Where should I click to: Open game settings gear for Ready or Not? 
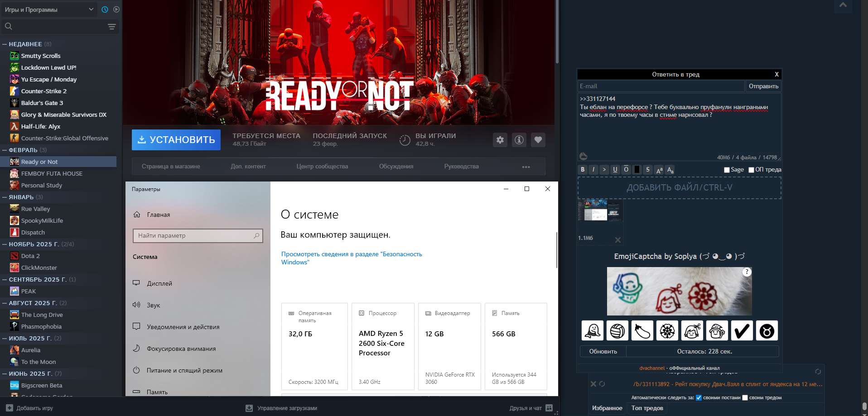500,140
